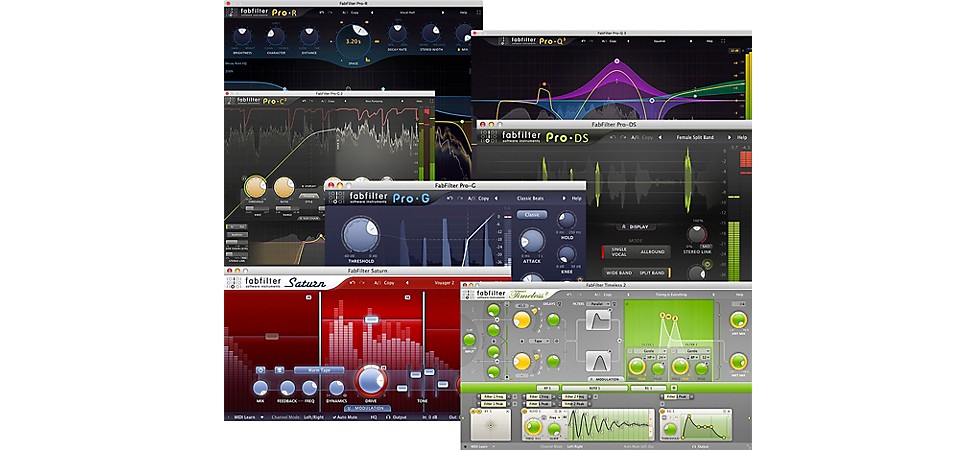Open the Classic style selector in Pro-G

click(532, 215)
